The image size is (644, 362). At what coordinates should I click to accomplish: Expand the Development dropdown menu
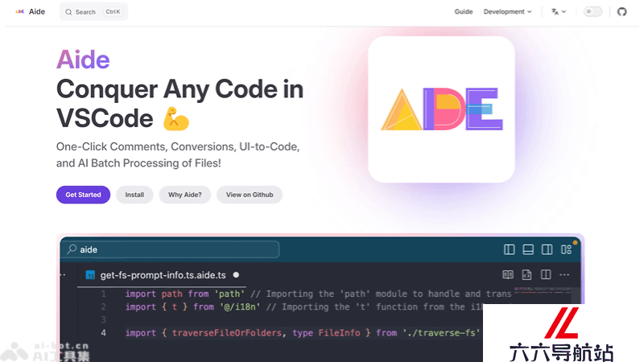pos(507,11)
